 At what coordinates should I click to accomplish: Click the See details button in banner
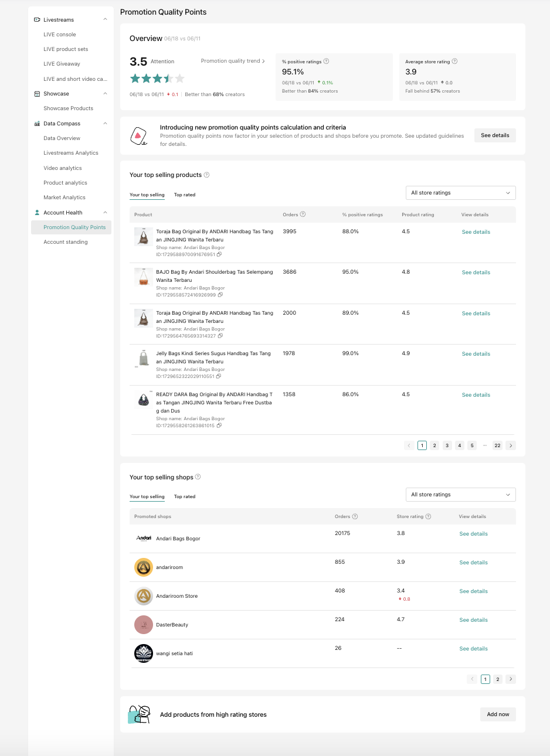(x=495, y=135)
